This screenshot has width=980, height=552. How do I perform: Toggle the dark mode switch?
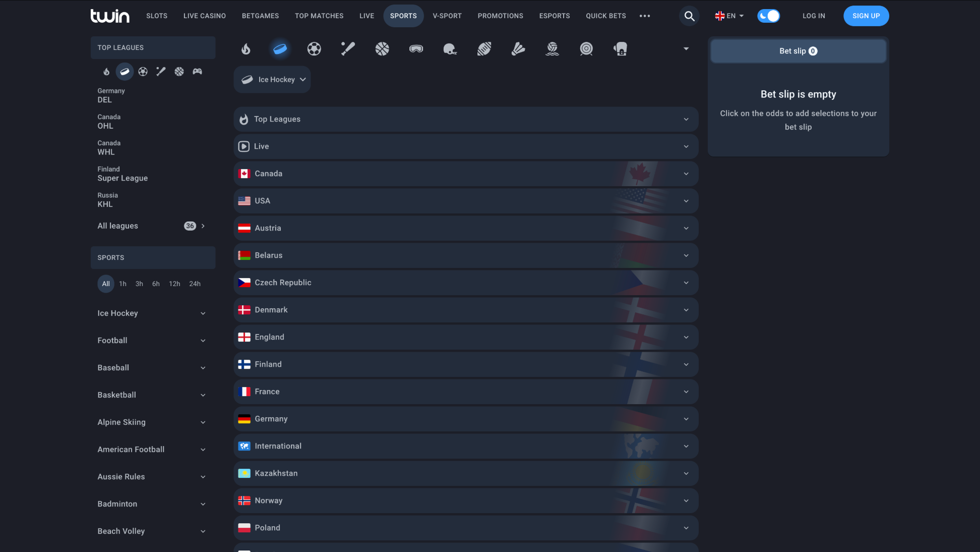pyautogui.click(x=768, y=16)
